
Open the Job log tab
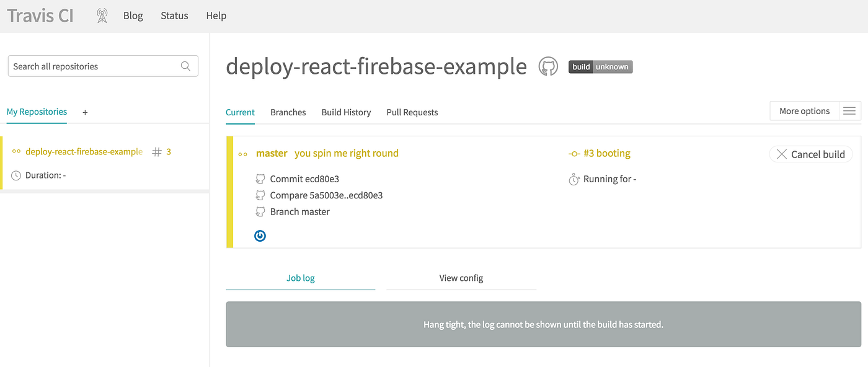tap(301, 278)
